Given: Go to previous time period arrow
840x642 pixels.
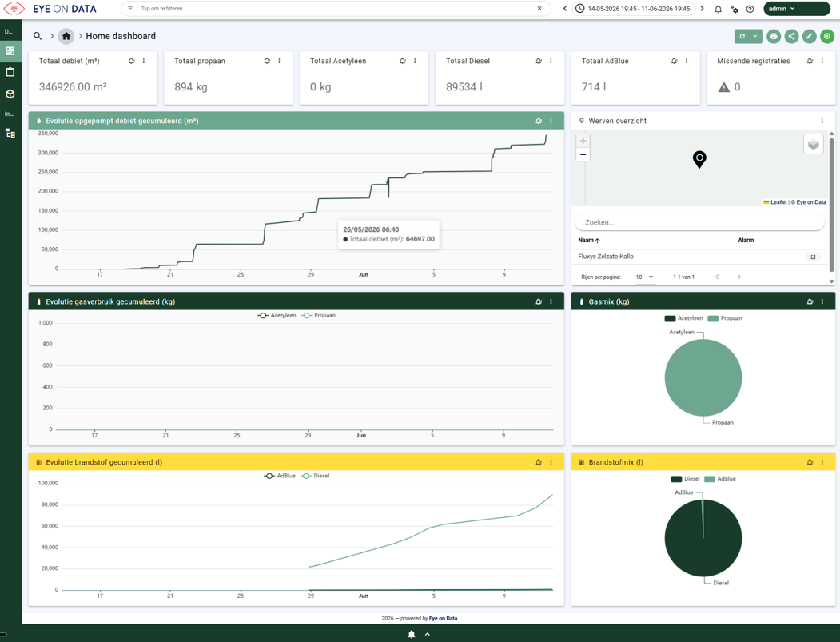Looking at the screenshot, I should click(564, 9).
